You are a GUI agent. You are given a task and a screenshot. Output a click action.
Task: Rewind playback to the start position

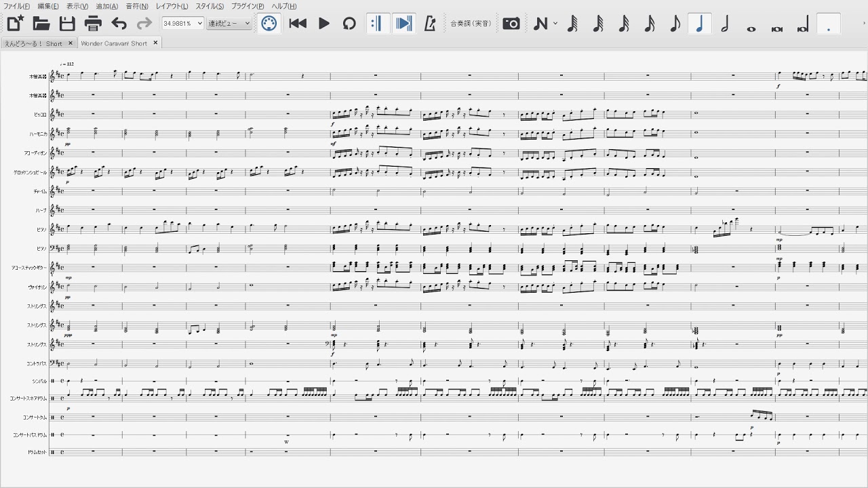tap(298, 24)
